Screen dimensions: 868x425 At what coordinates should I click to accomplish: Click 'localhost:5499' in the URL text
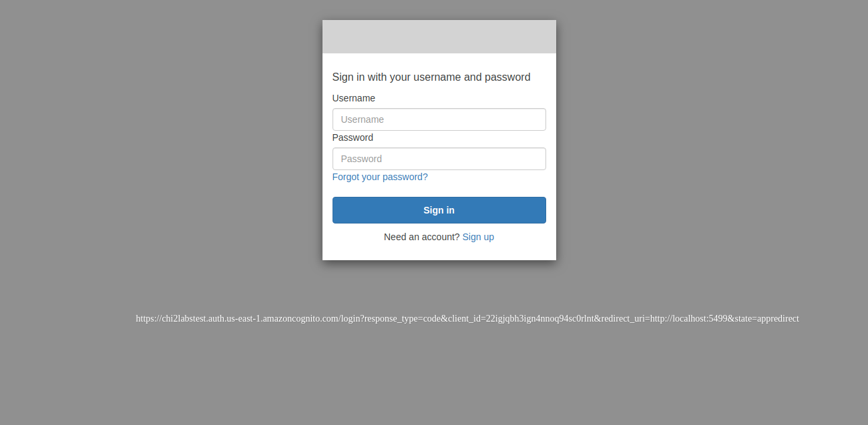click(698, 318)
